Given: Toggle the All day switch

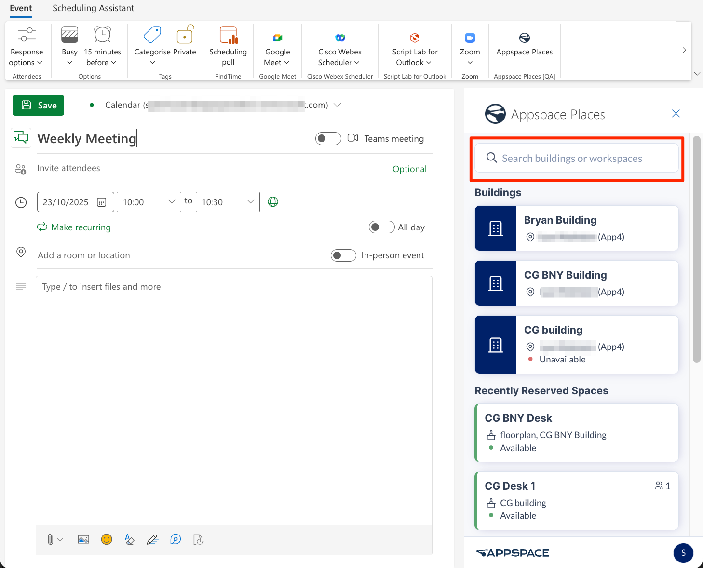Looking at the screenshot, I should point(381,227).
